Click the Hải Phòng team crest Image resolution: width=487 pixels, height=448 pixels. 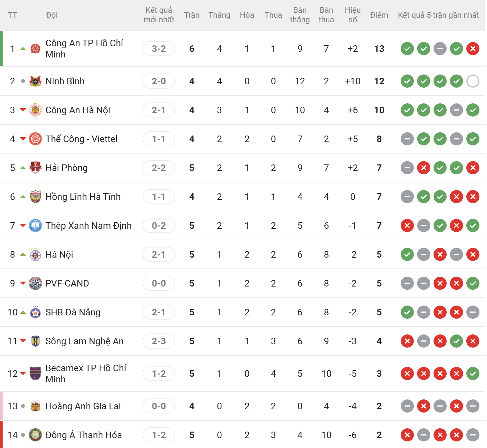35,168
